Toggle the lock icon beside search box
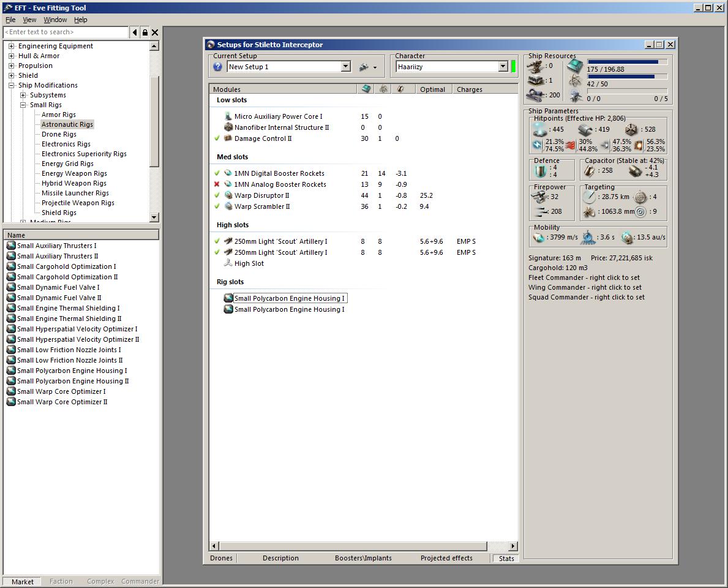 click(x=145, y=32)
